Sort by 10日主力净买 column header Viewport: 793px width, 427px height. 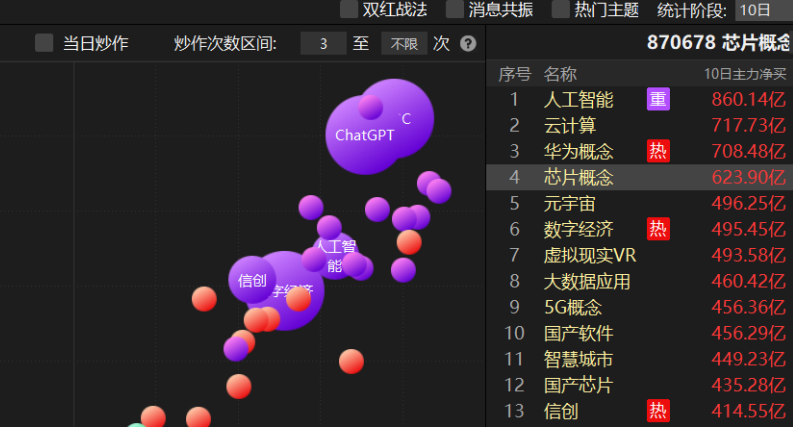[x=745, y=74]
